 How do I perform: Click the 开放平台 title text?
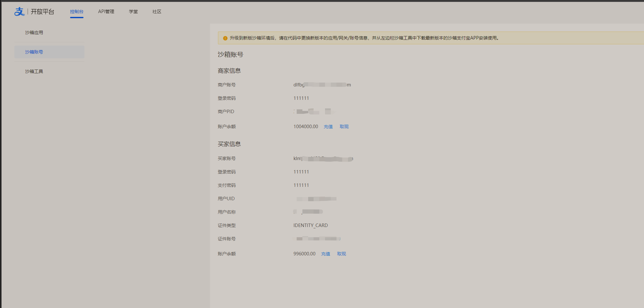(x=42, y=12)
